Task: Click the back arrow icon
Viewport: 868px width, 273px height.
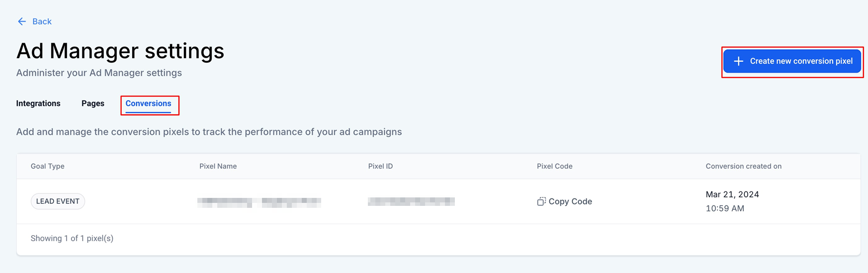Action: point(22,21)
